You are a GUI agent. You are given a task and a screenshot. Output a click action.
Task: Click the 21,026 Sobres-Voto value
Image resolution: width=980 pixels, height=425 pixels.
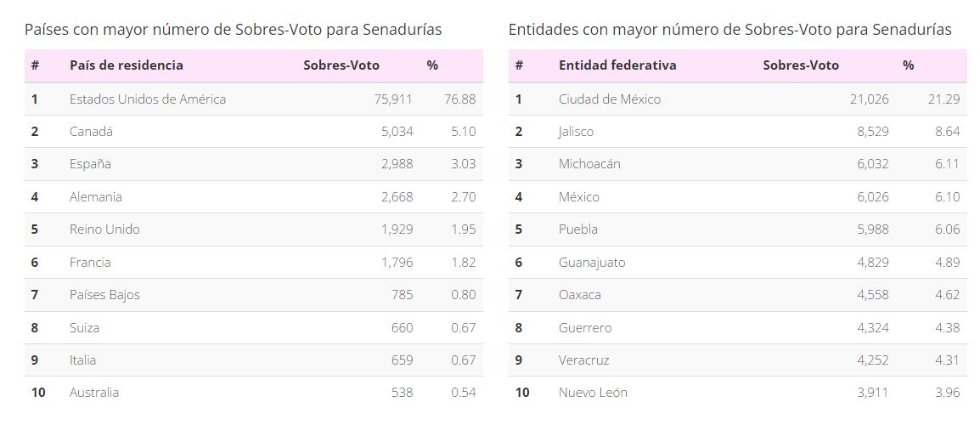(x=869, y=99)
